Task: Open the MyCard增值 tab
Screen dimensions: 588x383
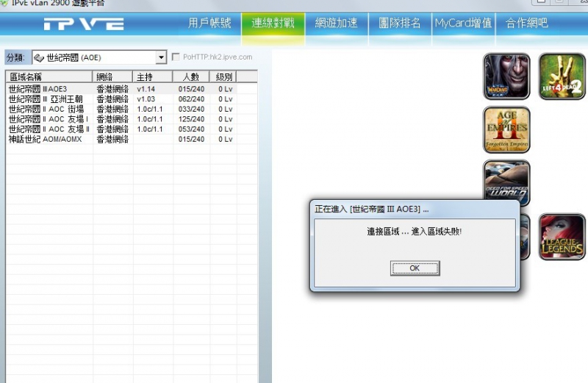Action: pyautogui.click(x=464, y=24)
